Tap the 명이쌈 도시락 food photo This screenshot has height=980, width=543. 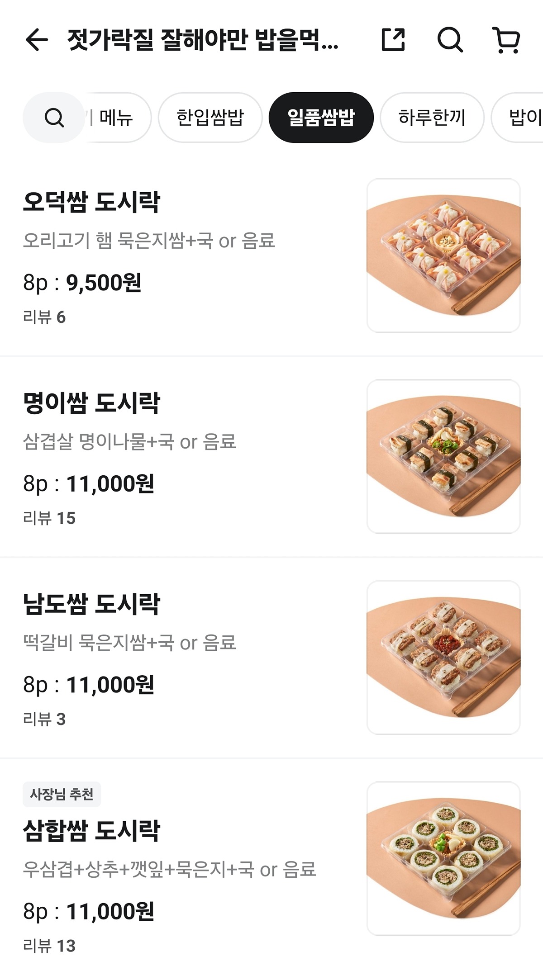(443, 456)
